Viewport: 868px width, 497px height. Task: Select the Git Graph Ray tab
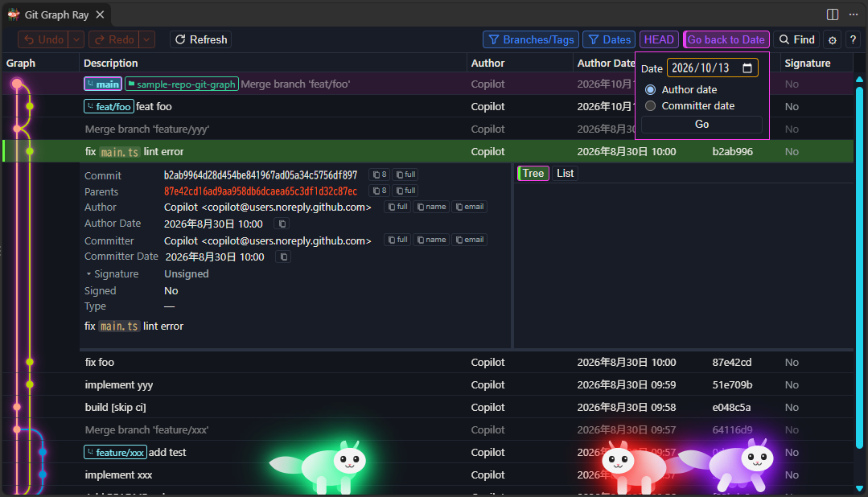click(56, 15)
